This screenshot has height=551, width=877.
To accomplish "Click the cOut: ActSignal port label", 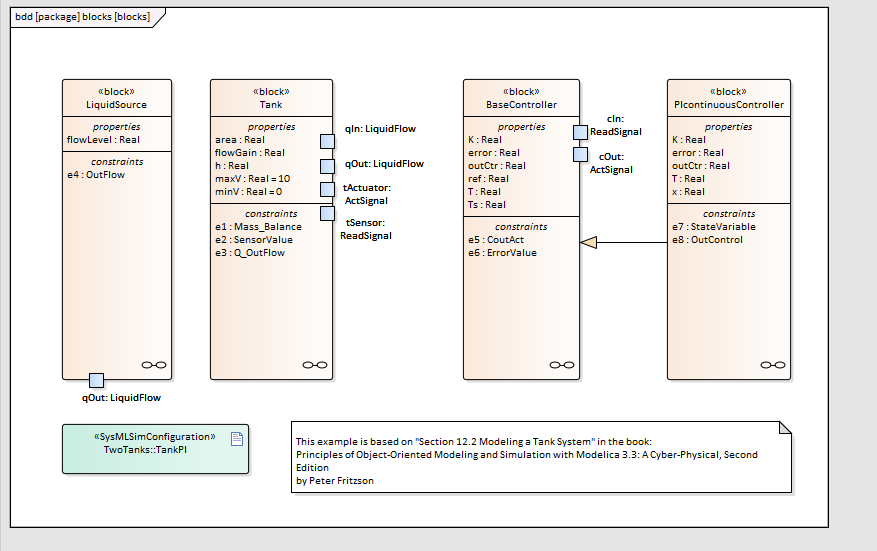I will coord(611,163).
